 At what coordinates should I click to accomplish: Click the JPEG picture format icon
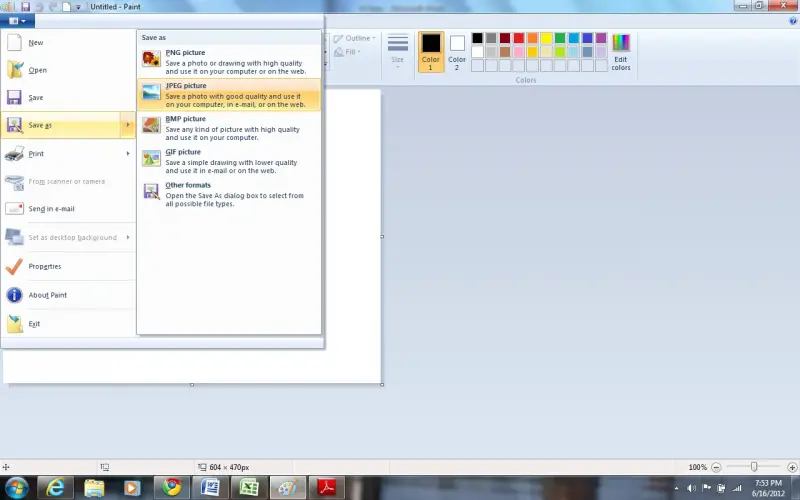[x=151, y=92]
